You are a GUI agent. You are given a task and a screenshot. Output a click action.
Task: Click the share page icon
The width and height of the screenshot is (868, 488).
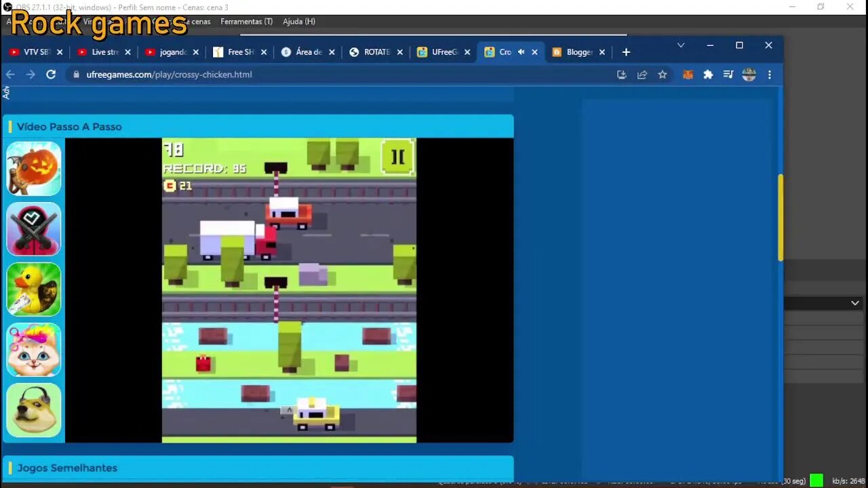pyautogui.click(x=642, y=75)
